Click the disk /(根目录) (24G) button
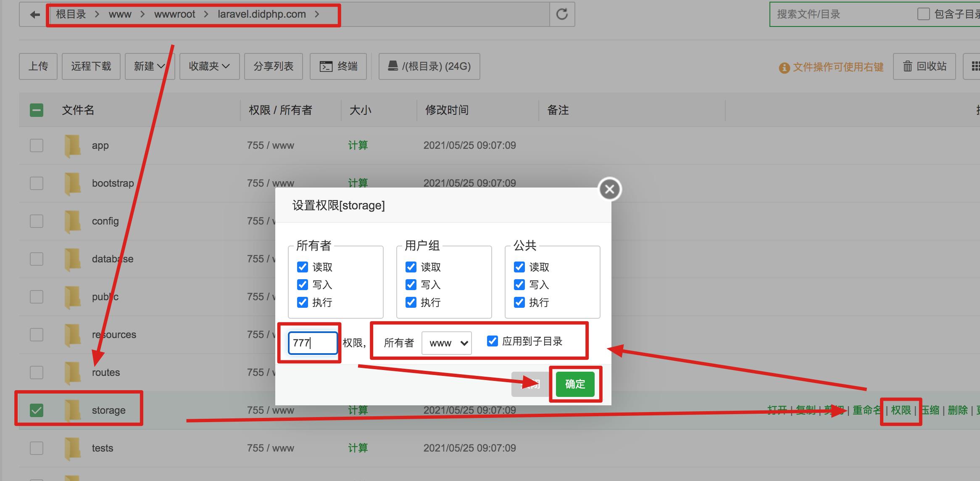Image resolution: width=980 pixels, height=481 pixels. (429, 66)
